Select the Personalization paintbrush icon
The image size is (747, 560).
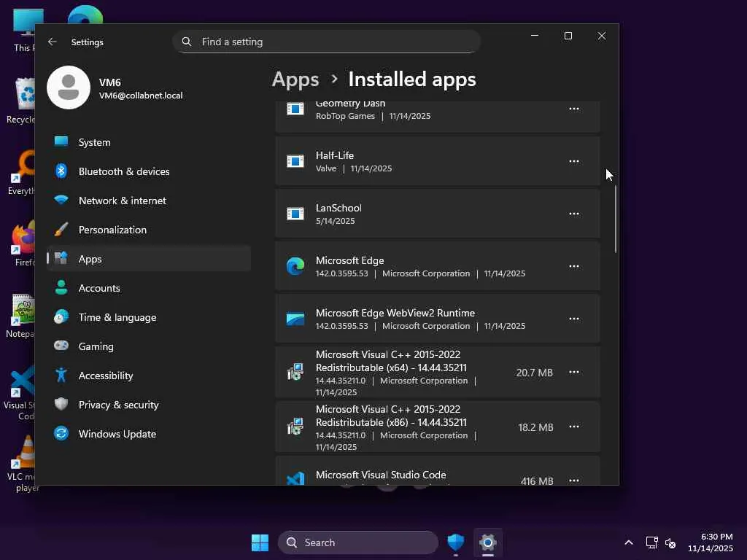(x=61, y=230)
